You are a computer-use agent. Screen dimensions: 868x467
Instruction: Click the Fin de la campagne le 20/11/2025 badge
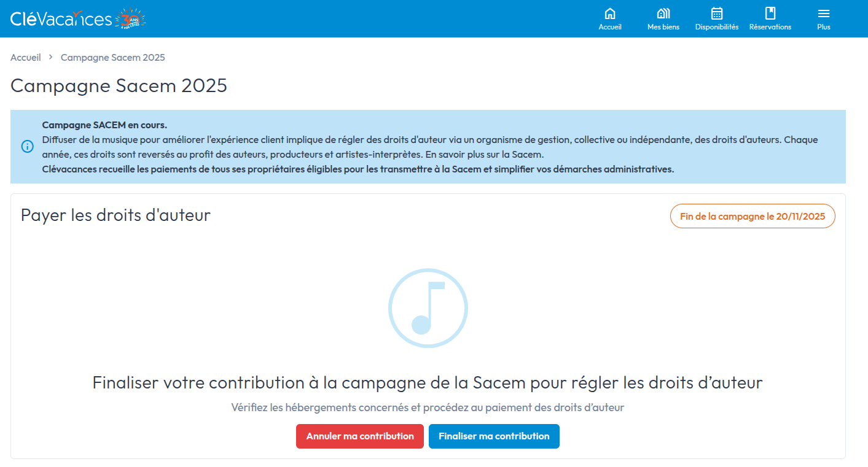pos(753,216)
